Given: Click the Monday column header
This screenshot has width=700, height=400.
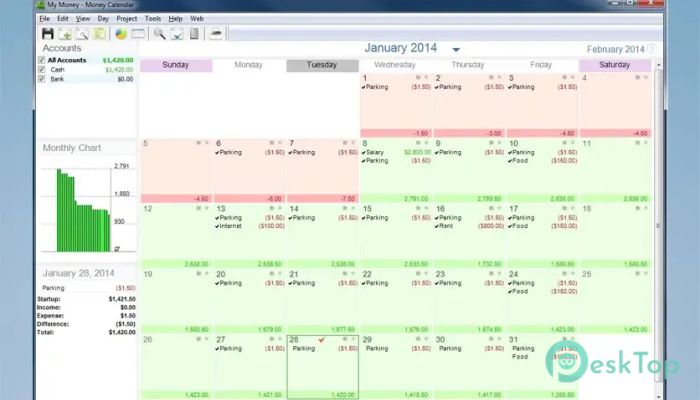Looking at the screenshot, I should click(249, 65).
